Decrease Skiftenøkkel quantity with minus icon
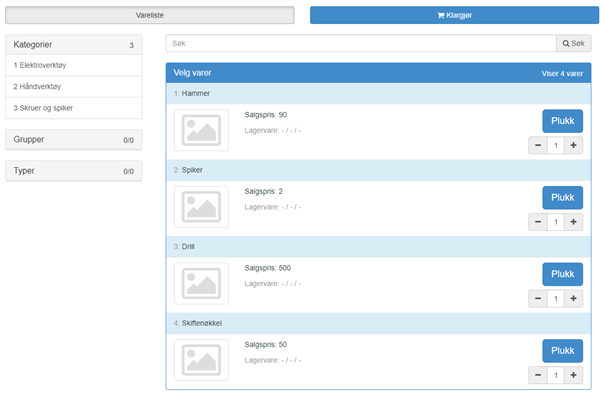The image size is (605, 396). [538, 375]
